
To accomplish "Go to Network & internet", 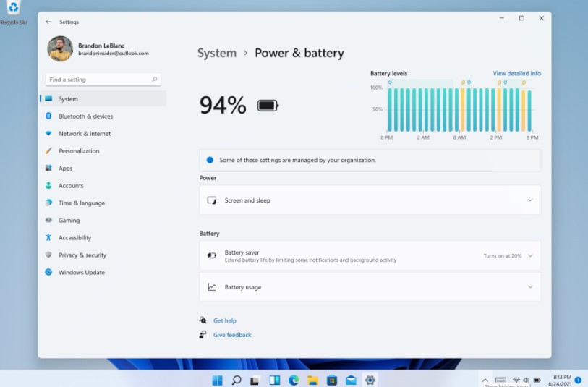I will point(103,134).
